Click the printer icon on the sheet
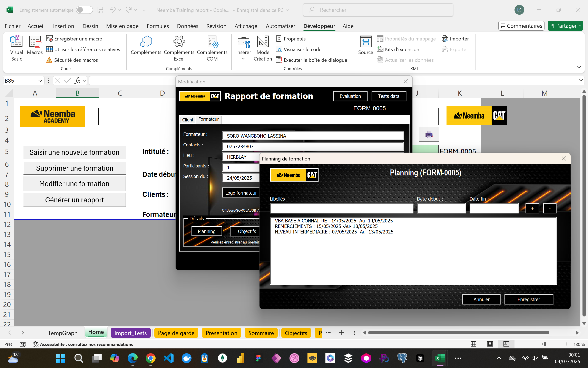This screenshot has width=588, height=368. pos(429,134)
